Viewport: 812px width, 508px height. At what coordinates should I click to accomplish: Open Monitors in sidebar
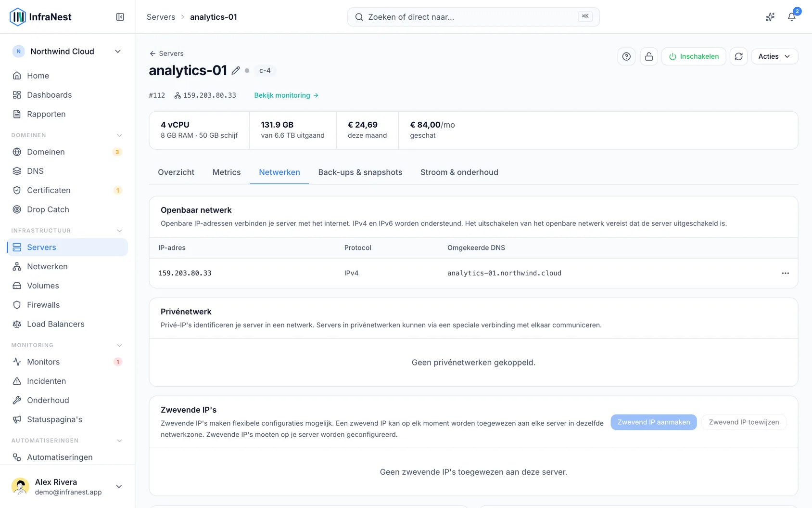[67, 362]
